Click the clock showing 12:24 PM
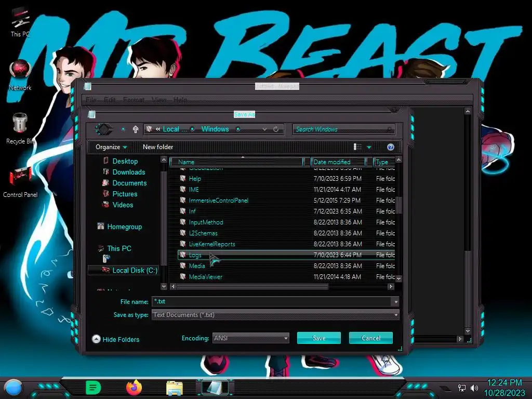Screen dimensions: 532x399 (504, 383)
